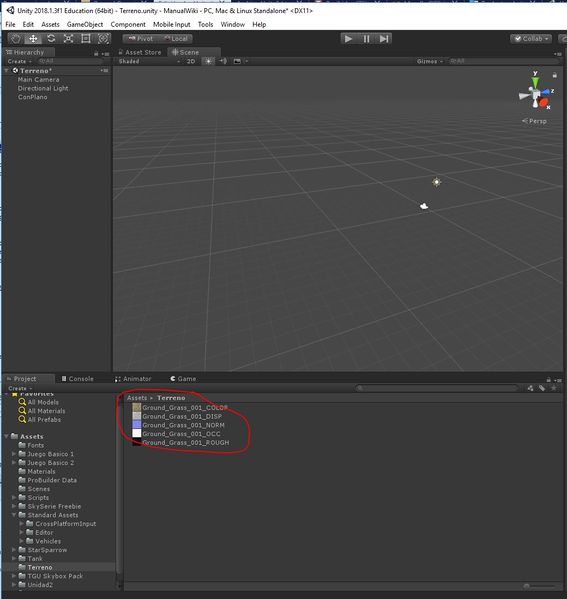Click the red X axis gizmo cone

click(x=543, y=102)
